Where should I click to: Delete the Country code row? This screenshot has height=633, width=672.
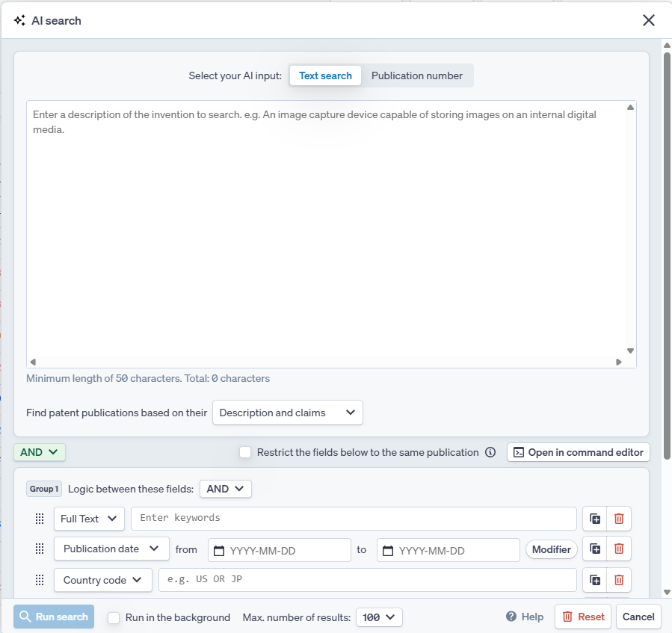point(619,580)
